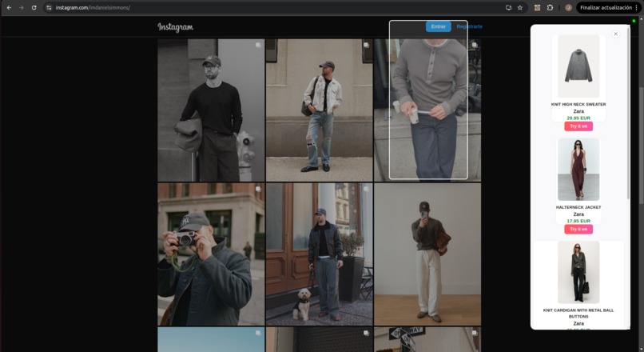644x352 pixels.
Task: Click the Entrar login button
Action: [438, 26]
